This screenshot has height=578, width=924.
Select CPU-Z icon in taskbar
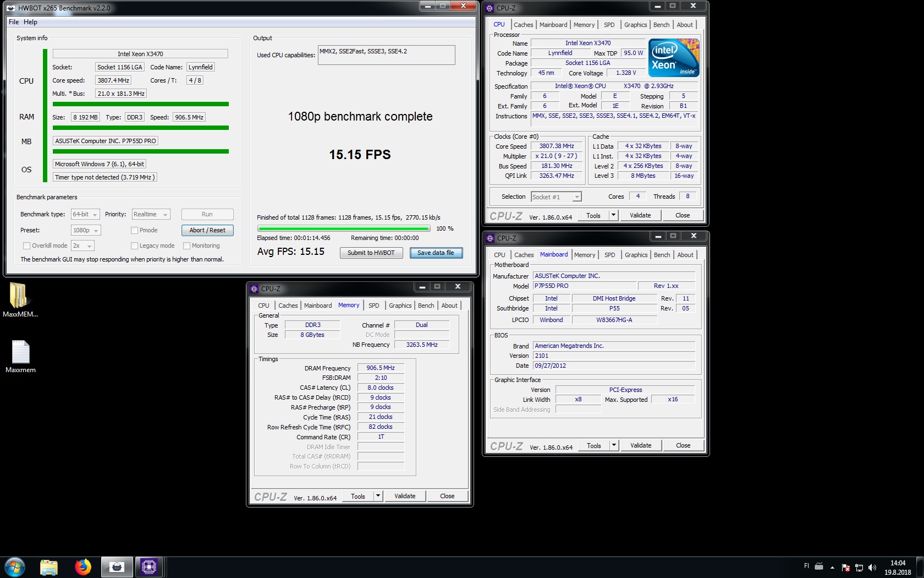click(x=149, y=567)
